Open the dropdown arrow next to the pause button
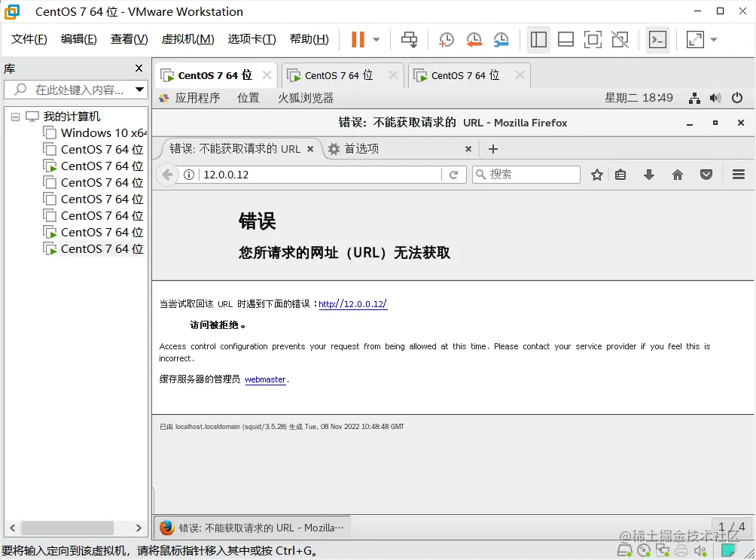Viewport: 756px width, 560px height. (x=376, y=40)
